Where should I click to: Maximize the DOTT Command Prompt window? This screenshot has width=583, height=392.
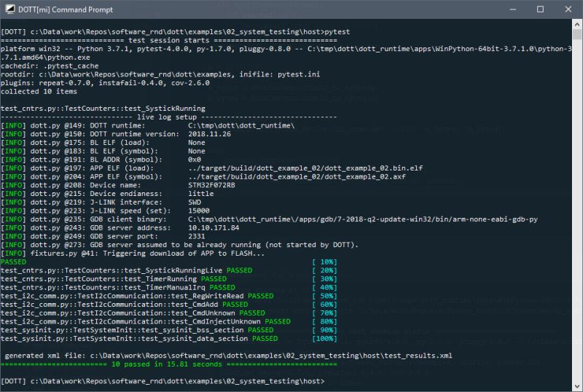point(540,9)
